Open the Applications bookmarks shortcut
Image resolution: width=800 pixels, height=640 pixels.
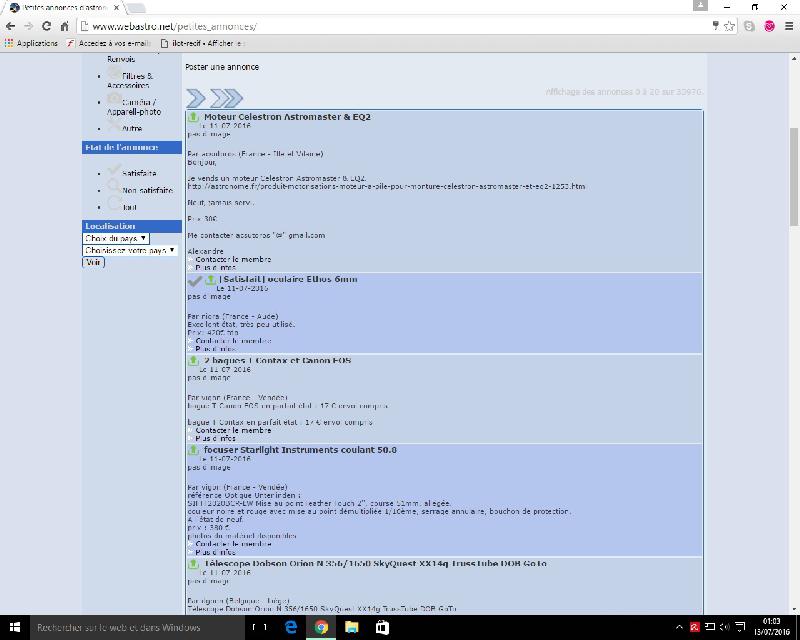coord(31,43)
